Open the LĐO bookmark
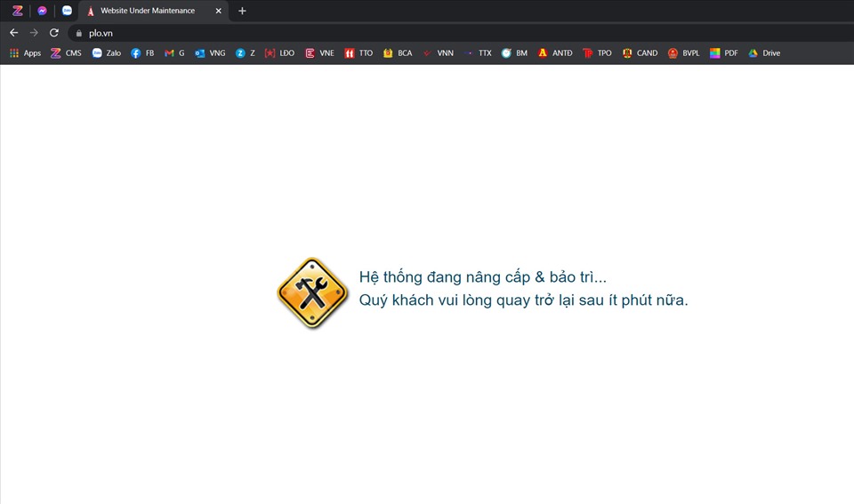 [279, 52]
